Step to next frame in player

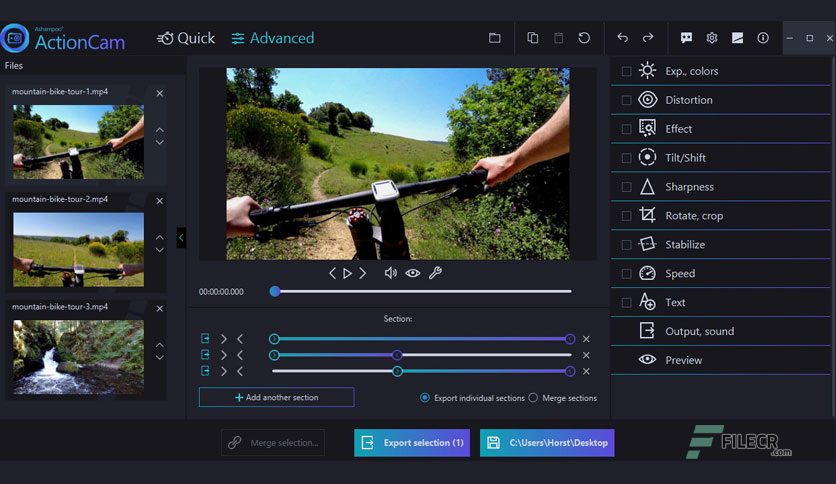click(x=363, y=273)
